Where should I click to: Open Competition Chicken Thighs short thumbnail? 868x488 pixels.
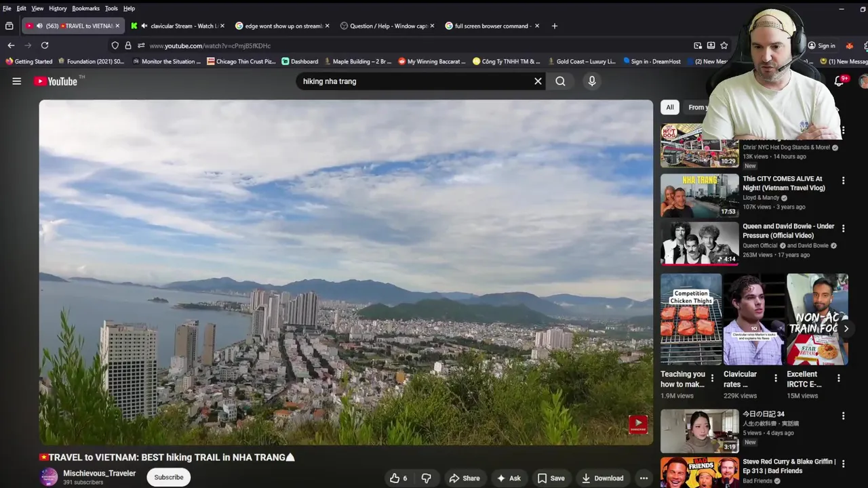[x=691, y=319]
